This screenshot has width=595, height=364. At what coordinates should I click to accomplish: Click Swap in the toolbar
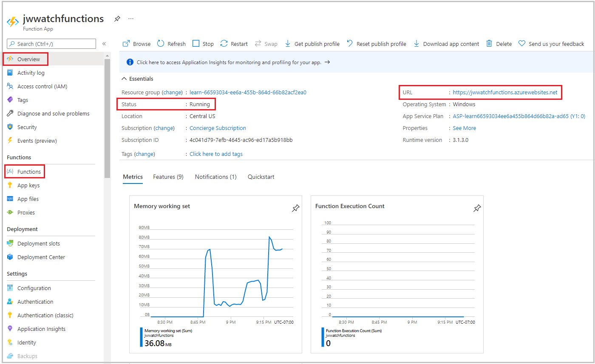pyautogui.click(x=266, y=44)
